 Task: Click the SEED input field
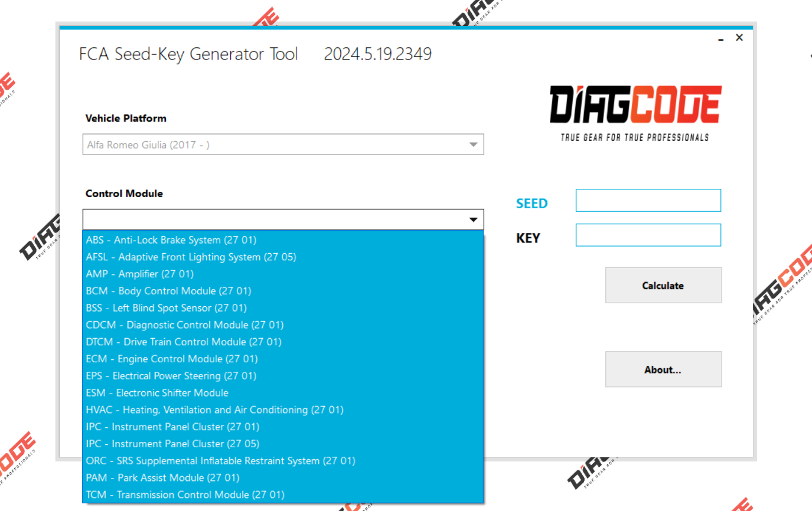point(648,201)
